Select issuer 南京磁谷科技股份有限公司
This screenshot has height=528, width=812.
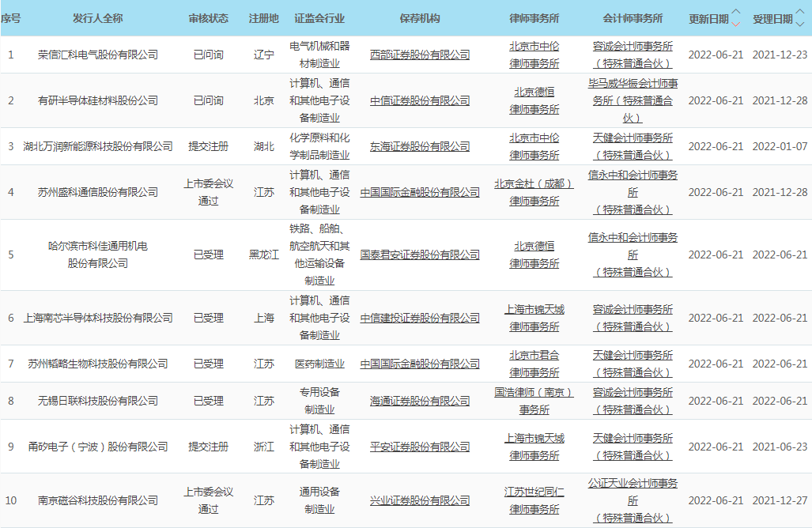click(98, 500)
